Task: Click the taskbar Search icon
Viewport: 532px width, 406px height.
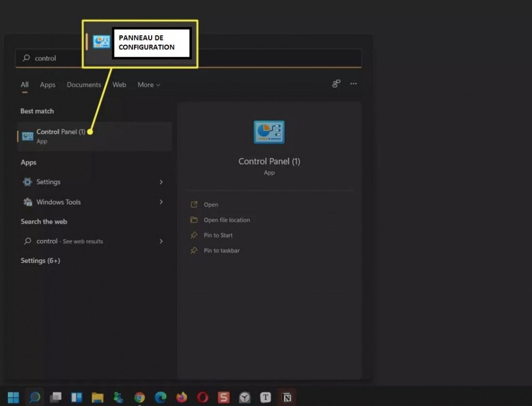Action: pyautogui.click(x=35, y=397)
